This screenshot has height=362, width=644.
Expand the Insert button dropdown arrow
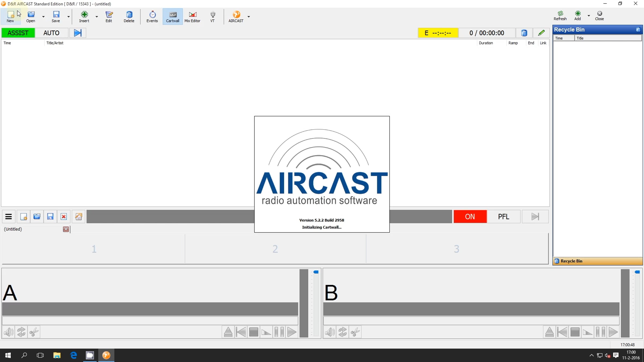(x=97, y=17)
